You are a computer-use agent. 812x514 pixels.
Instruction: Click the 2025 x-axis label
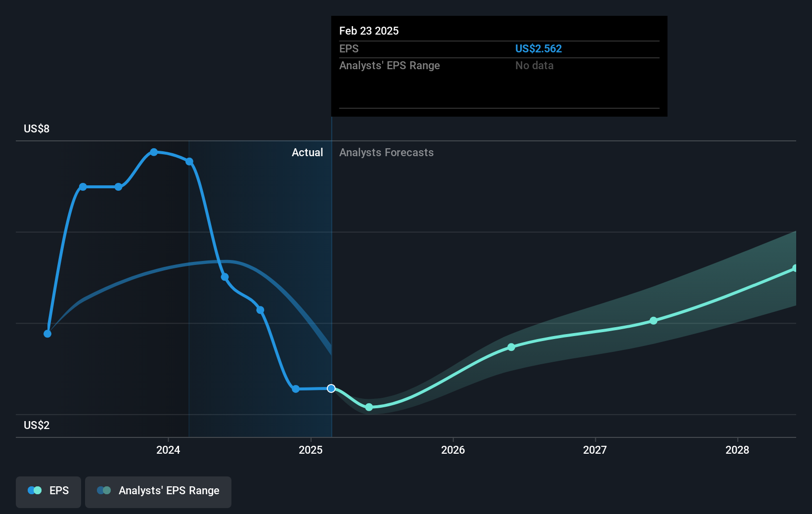click(x=311, y=450)
